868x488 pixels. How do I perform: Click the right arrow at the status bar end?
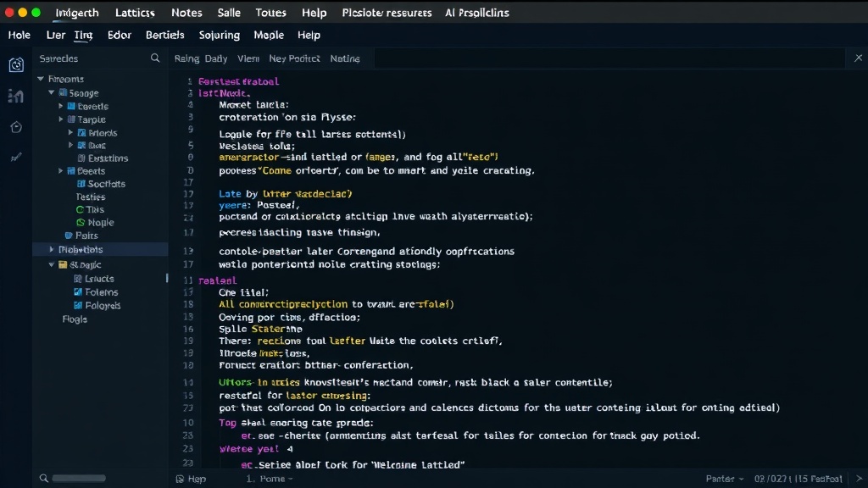(860, 479)
